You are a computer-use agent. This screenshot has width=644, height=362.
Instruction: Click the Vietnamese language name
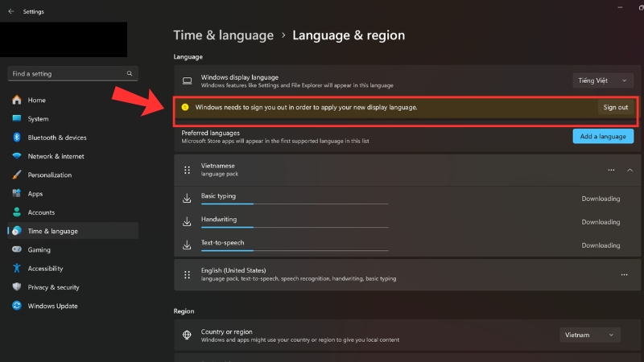pyautogui.click(x=217, y=166)
